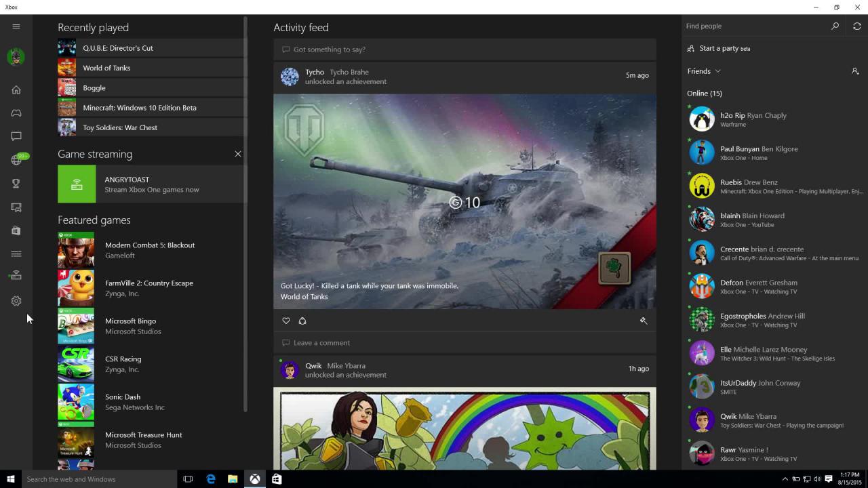Image resolution: width=868 pixels, height=488 pixels.
Task: Open World of Tanks from recently played
Action: (x=152, y=68)
